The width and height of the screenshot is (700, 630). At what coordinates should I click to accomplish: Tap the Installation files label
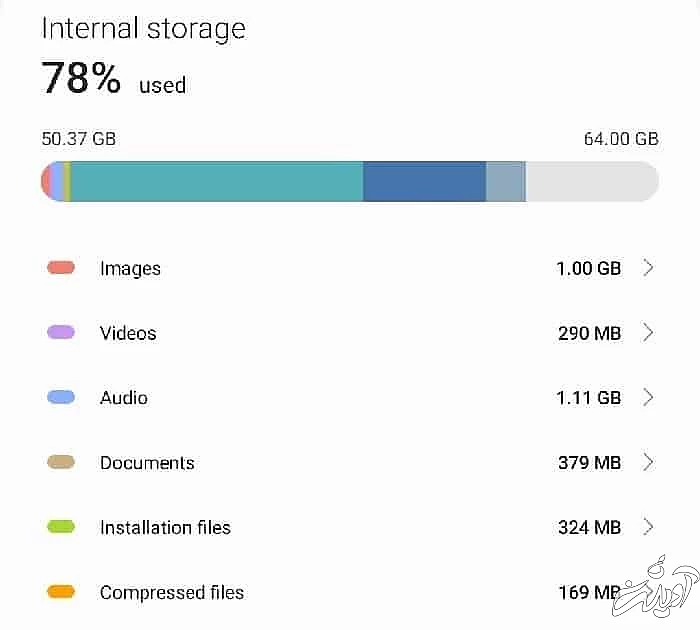pyautogui.click(x=165, y=527)
